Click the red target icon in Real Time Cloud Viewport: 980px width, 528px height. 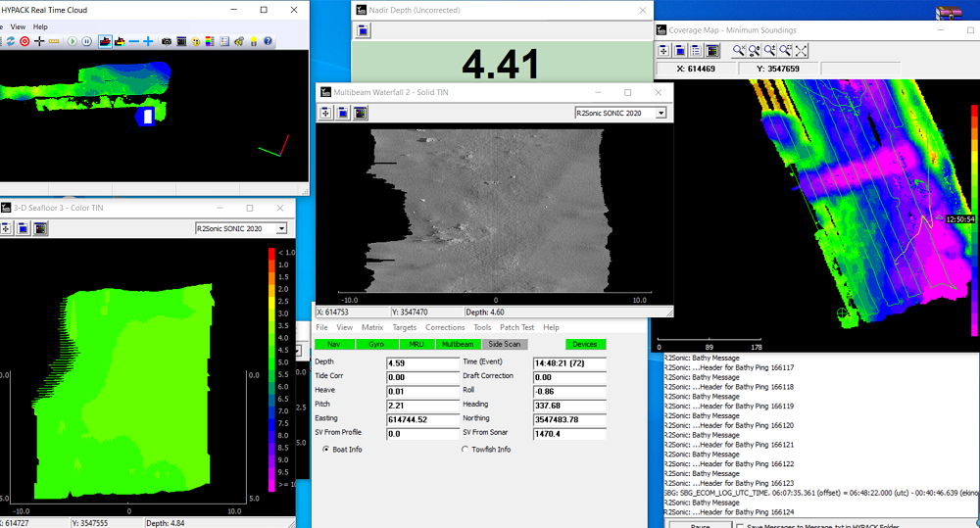click(x=24, y=41)
